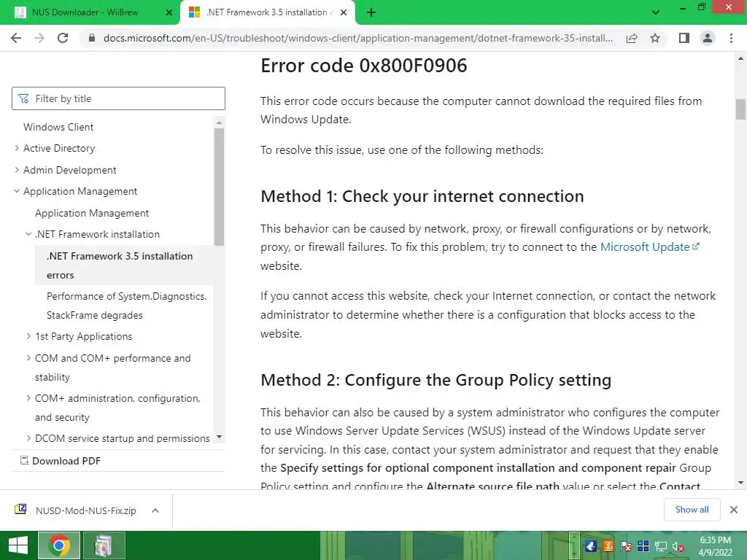This screenshot has height=560, width=747.
Task: Click the Error code 0x800F0906 heading
Action: tap(363, 66)
